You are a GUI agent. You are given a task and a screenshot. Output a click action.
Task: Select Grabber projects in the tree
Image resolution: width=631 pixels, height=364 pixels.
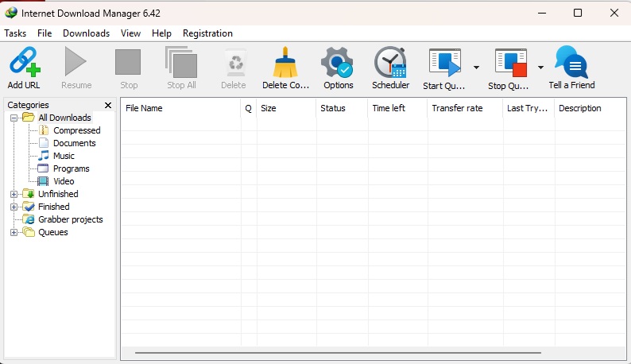(71, 219)
